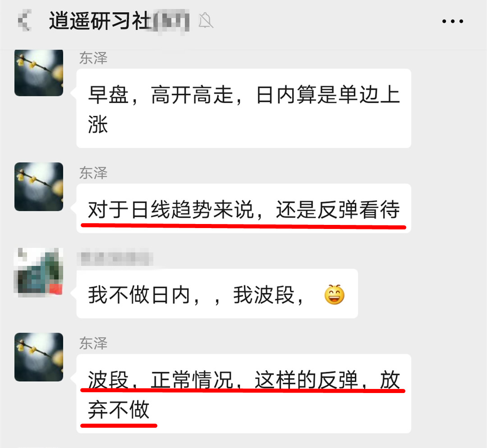Tap the blurred member count in the title
Image resolution: width=487 pixels, height=448 pixels.
pyautogui.click(x=171, y=22)
